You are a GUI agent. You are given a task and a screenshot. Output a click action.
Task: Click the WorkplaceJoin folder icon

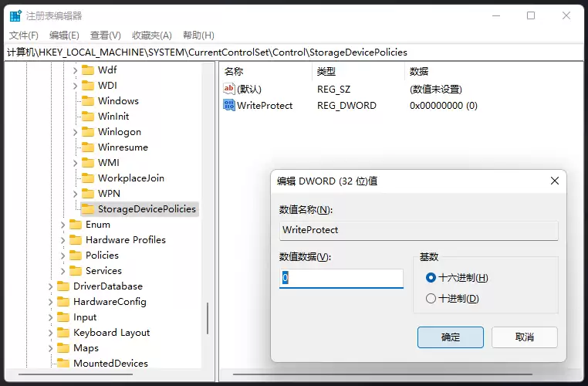(x=88, y=178)
